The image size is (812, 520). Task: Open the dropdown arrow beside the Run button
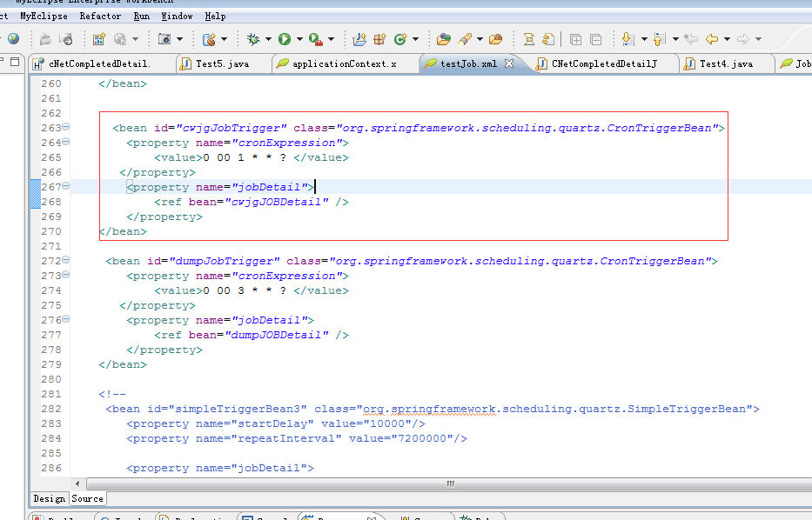[299, 39]
